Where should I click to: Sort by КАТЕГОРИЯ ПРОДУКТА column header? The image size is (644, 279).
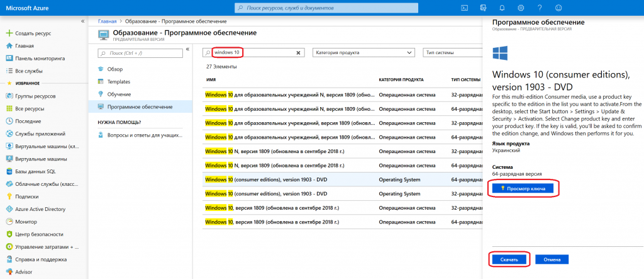tap(401, 80)
